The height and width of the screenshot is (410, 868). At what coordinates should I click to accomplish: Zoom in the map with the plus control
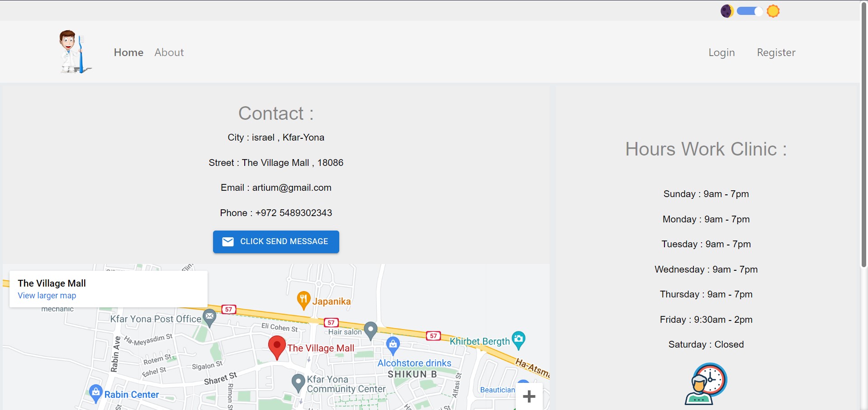point(529,396)
